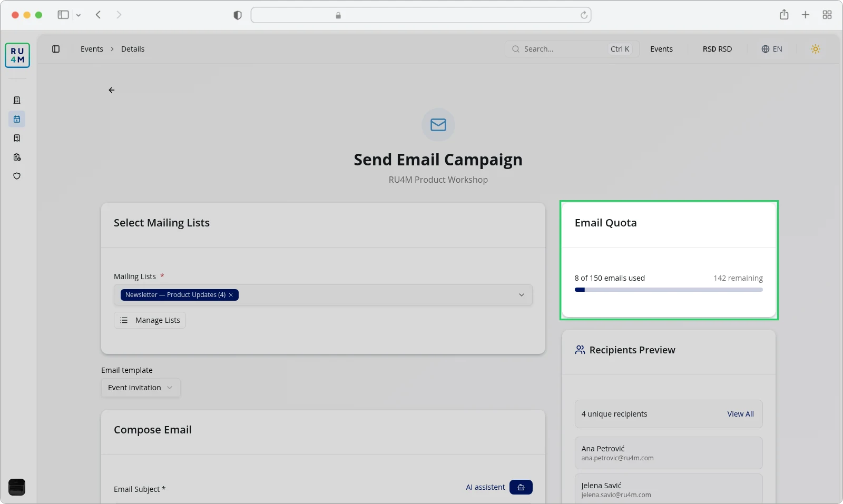Click the privacy shield icon in the browser toolbar
This screenshot has width=843, height=504.
(x=238, y=15)
